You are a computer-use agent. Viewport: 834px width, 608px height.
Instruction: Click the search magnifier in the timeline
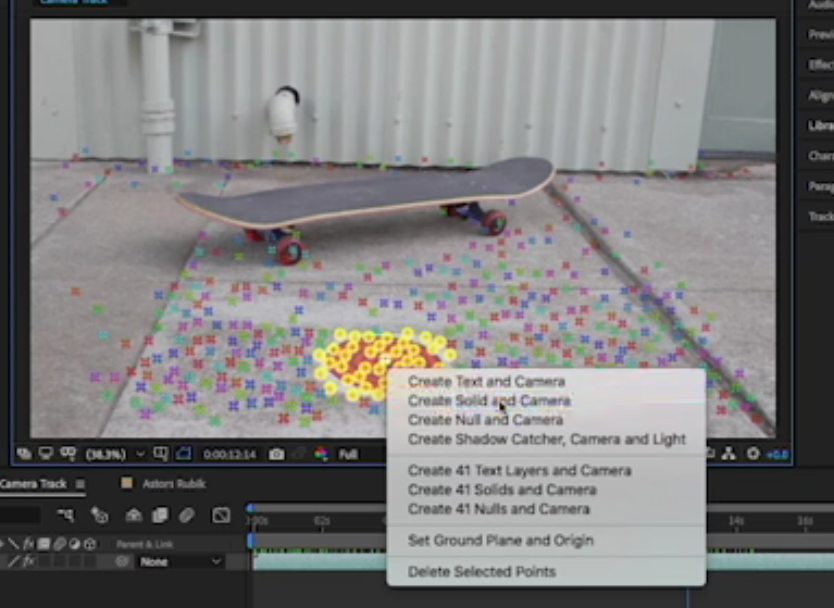(x=67, y=515)
